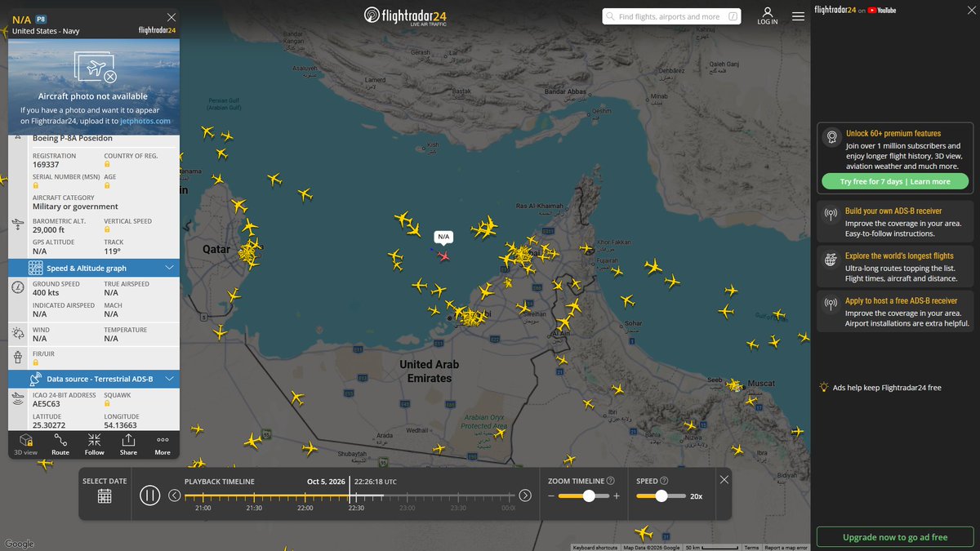Click the Speed & Altitude graph icon
Image resolution: width=980 pixels, height=551 pixels.
[36, 268]
